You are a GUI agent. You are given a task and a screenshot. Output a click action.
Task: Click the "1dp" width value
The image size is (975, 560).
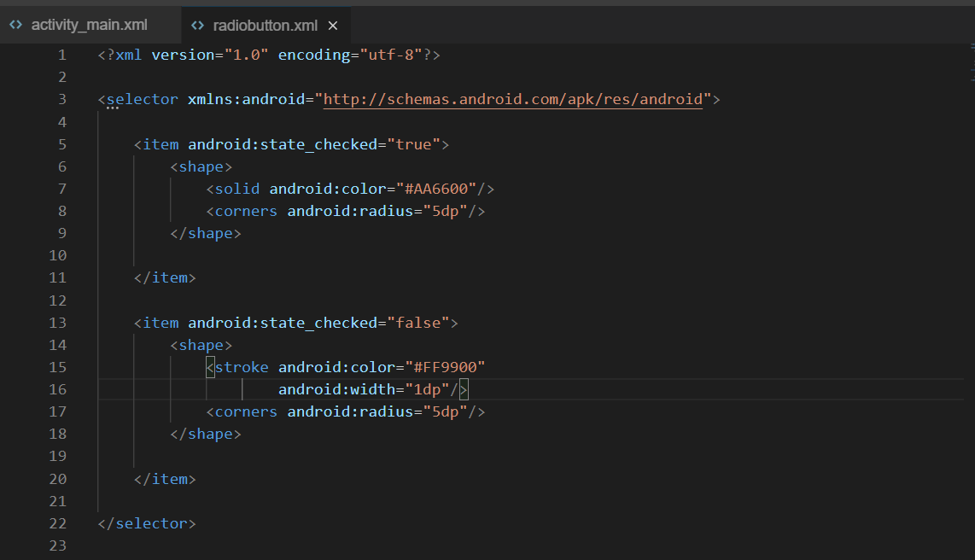coord(427,390)
